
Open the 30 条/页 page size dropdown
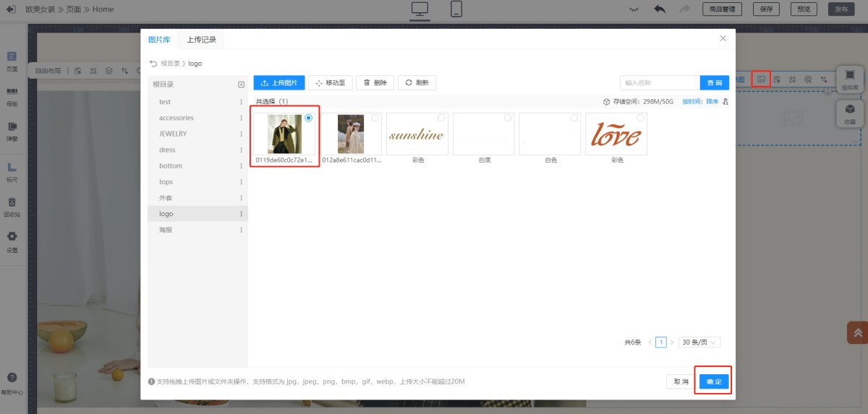(699, 342)
